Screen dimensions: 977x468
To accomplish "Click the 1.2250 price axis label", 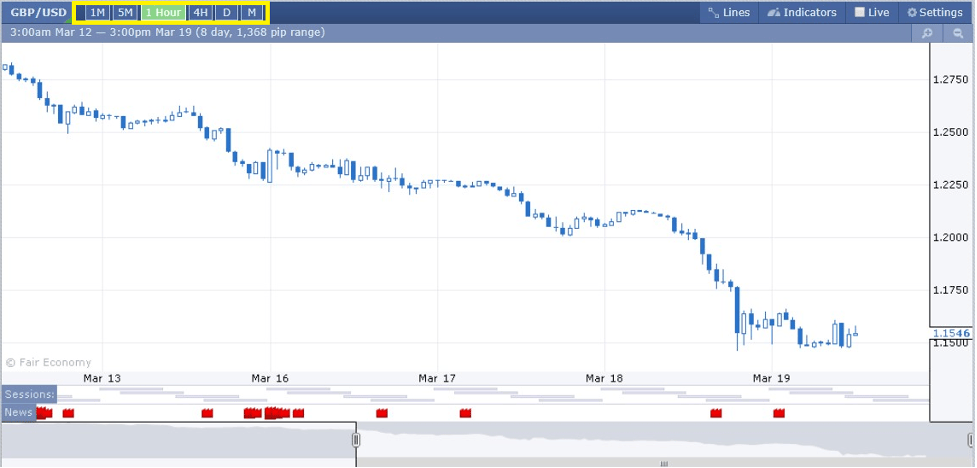I will point(951,184).
